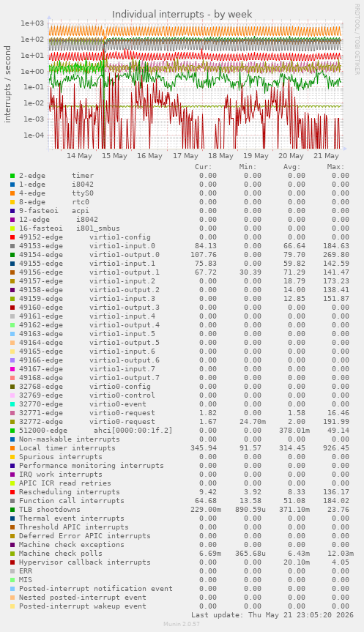The image size is (364, 632).
Task: Click the graph title Individual interrupts - by week
Action: [182, 14]
